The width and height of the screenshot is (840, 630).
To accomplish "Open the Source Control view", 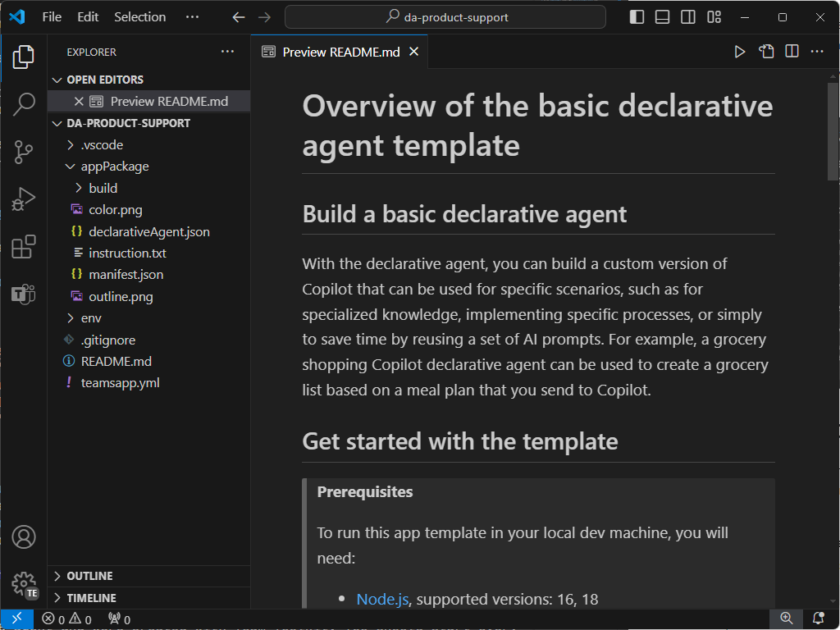I will tap(25, 151).
